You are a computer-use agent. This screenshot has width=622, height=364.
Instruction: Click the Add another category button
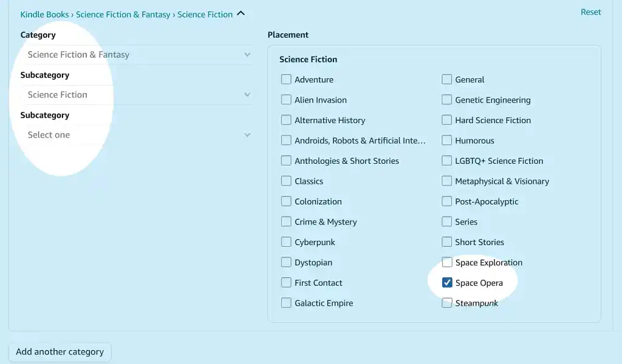[x=59, y=352]
